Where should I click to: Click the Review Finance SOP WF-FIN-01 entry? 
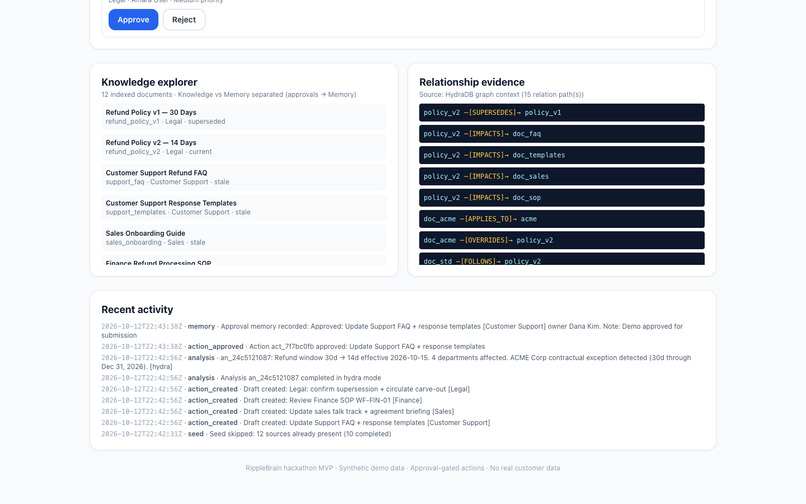tap(262, 401)
